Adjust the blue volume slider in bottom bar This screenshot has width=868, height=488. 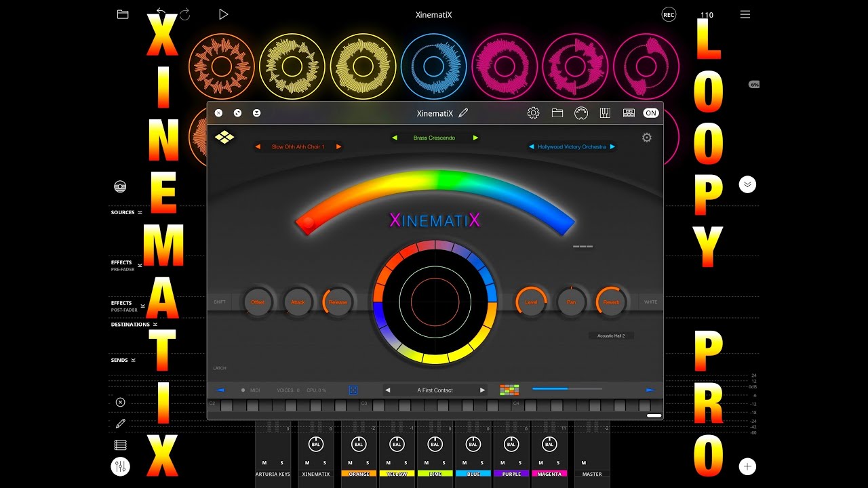pyautogui.click(x=567, y=389)
